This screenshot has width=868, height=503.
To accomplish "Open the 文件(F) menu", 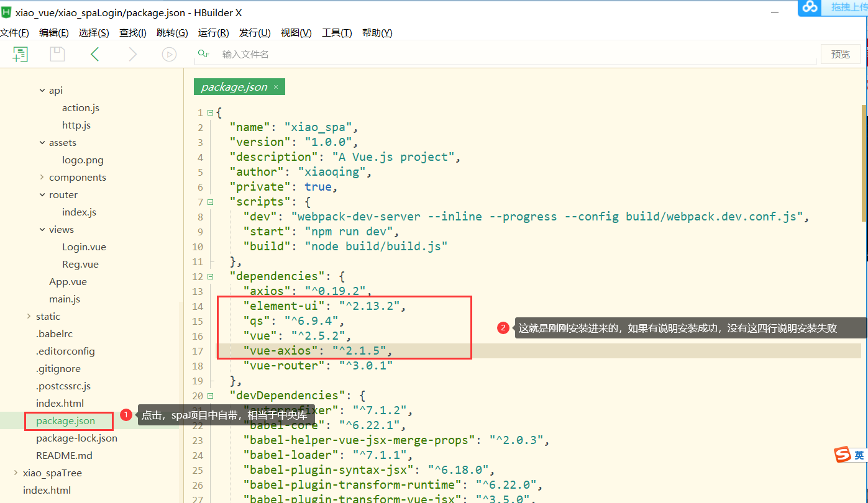I will point(14,33).
